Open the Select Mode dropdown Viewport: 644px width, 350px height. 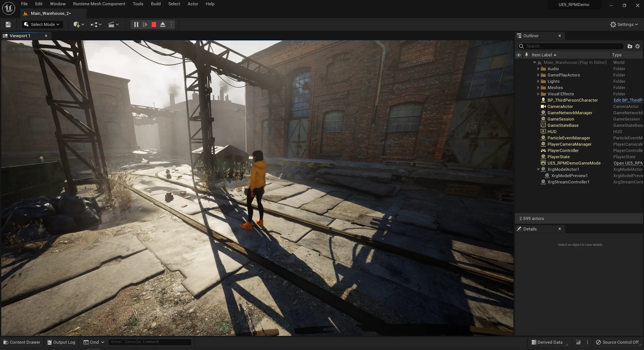(42, 24)
